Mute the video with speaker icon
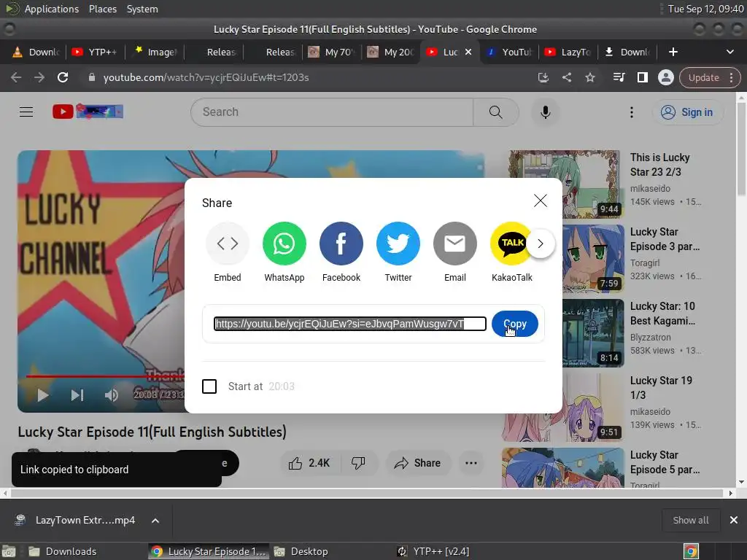Screen dimensions: 747x560 (112, 394)
